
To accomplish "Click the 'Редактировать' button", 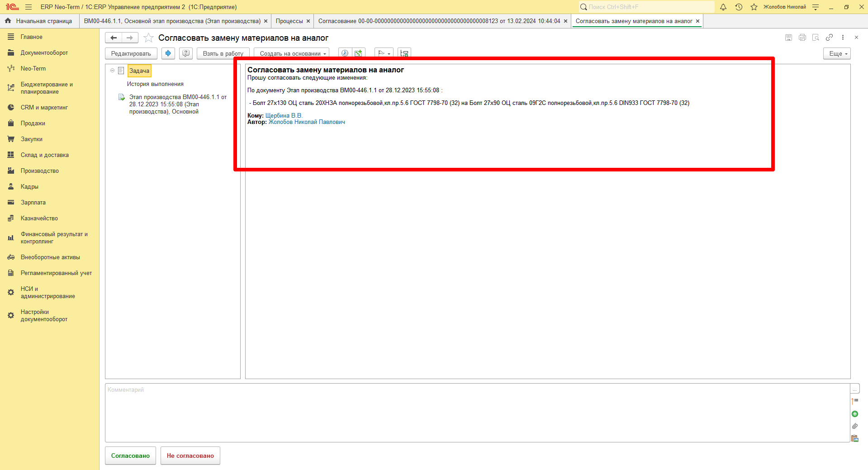I will click(x=131, y=53).
